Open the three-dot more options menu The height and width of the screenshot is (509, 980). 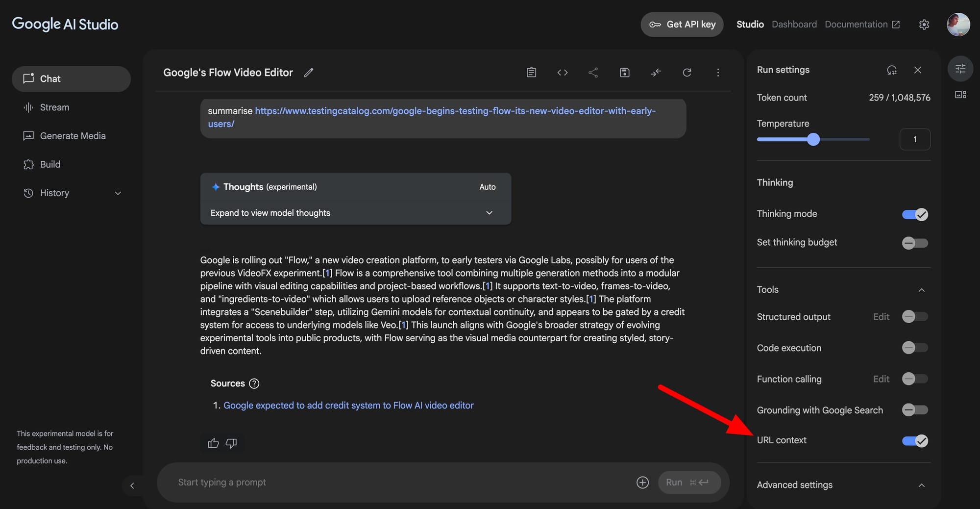(x=718, y=73)
